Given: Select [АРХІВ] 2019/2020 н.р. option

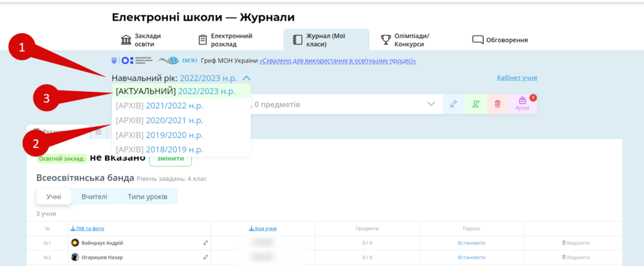Looking at the screenshot, I should tap(181, 135).
